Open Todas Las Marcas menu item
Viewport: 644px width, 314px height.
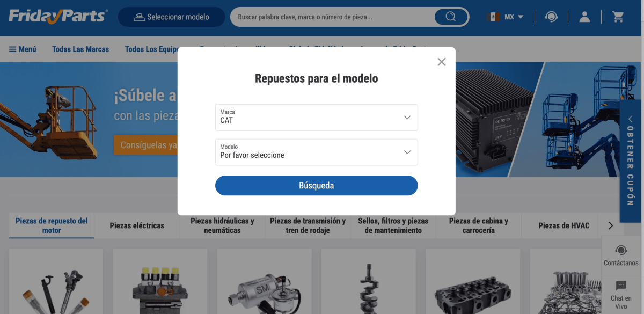coord(80,49)
